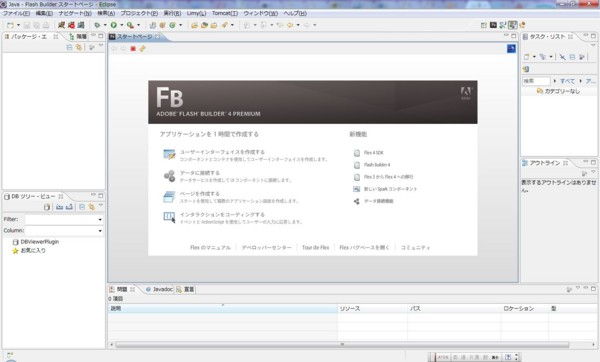Open the External Tools dropdown arrow

coord(138,25)
